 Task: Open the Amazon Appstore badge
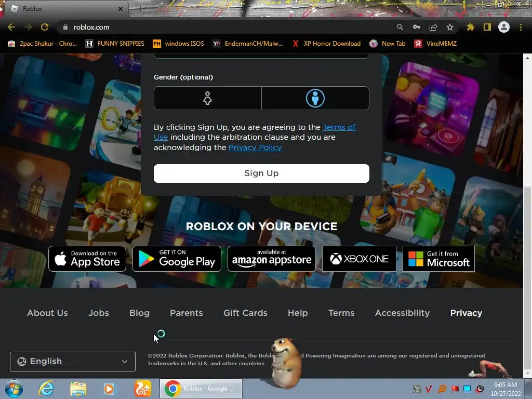271,259
